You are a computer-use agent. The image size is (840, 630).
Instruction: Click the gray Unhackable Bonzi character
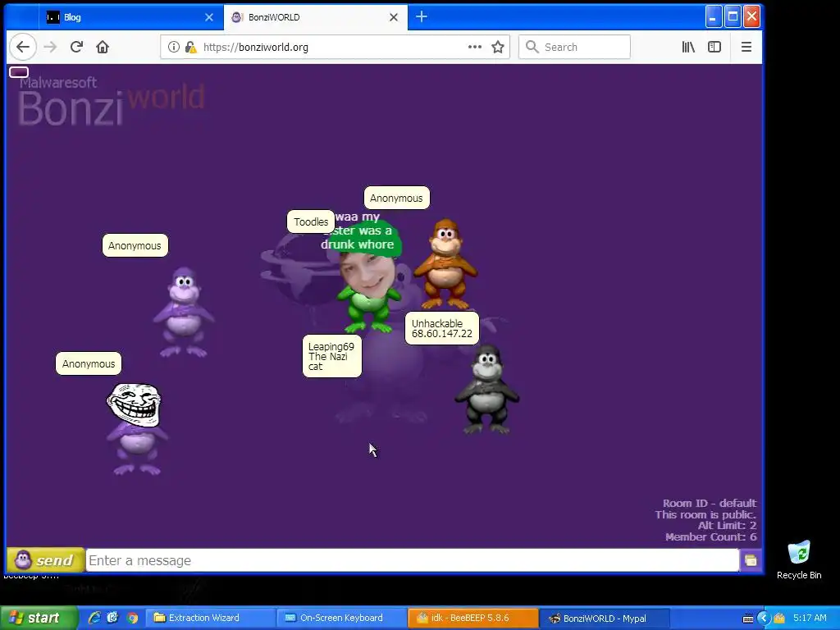click(486, 390)
